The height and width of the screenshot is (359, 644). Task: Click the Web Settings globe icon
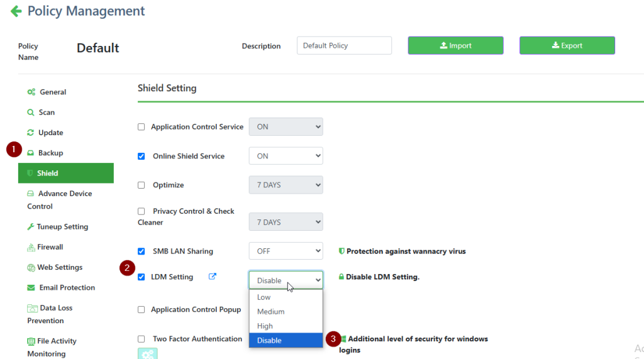31,268
